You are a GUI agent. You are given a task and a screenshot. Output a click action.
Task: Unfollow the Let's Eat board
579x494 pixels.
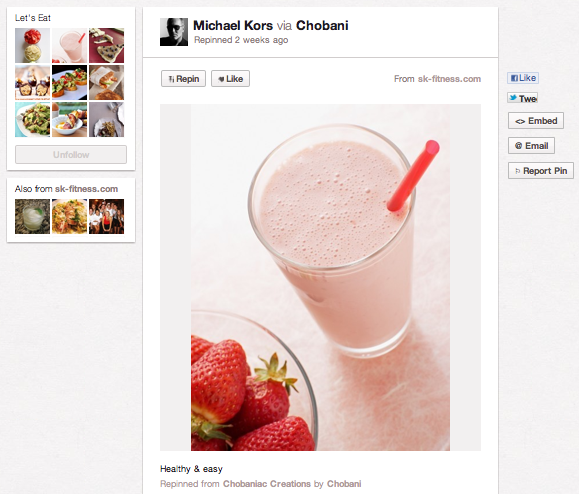[x=71, y=154]
